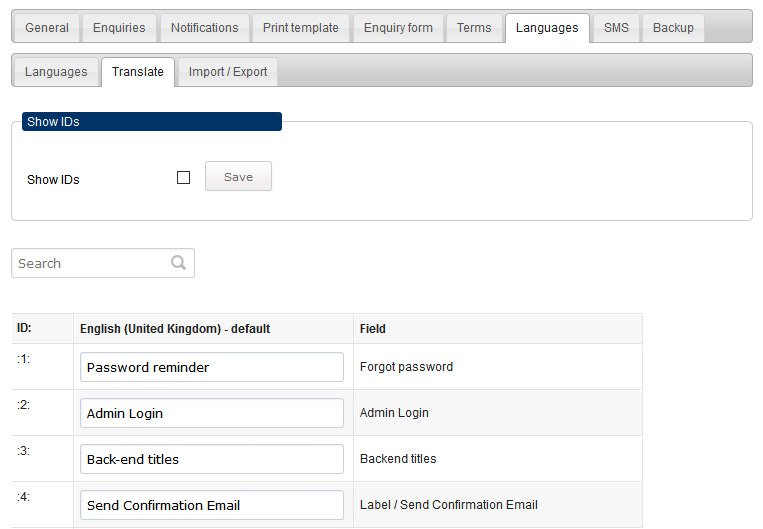This screenshot has width=763, height=529.
Task: Select the Languages sub-tab
Action: point(56,72)
